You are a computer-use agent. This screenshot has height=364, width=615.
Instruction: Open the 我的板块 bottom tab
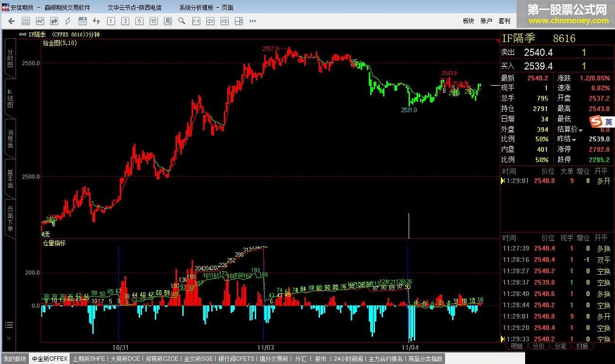(x=15, y=359)
